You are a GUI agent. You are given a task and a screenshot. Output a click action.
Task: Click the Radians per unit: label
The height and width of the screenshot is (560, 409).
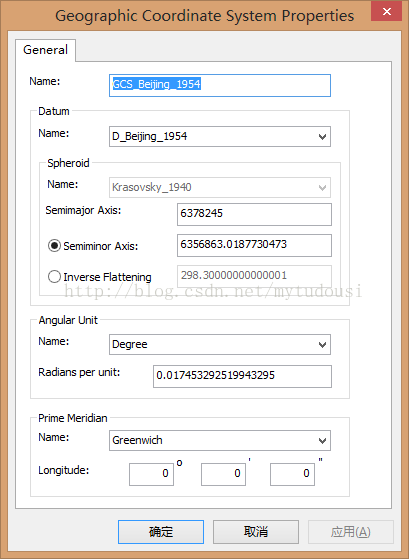coord(79,372)
